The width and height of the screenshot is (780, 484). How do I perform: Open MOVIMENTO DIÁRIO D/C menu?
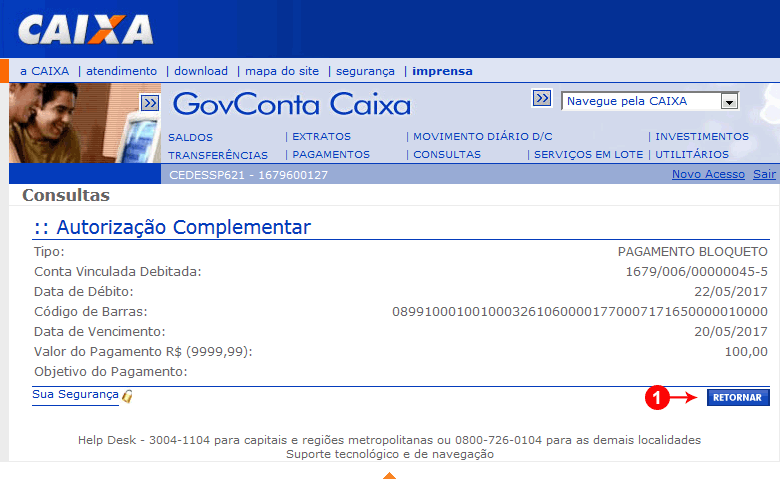tap(483, 136)
